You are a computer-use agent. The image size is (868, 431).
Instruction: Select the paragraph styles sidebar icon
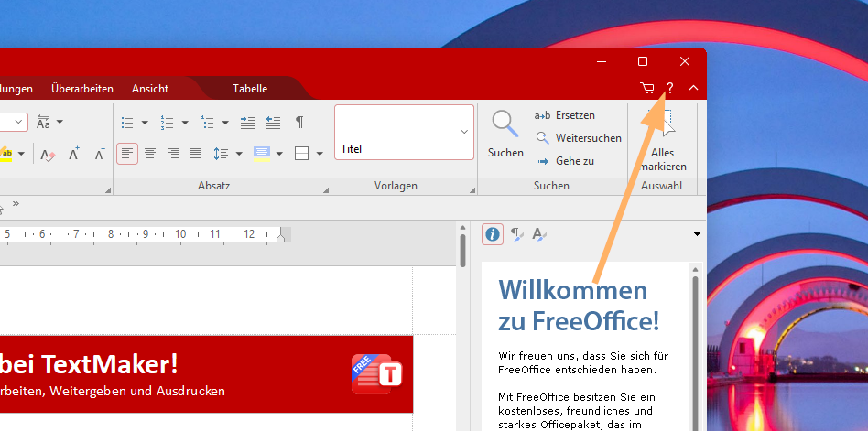point(515,234)
